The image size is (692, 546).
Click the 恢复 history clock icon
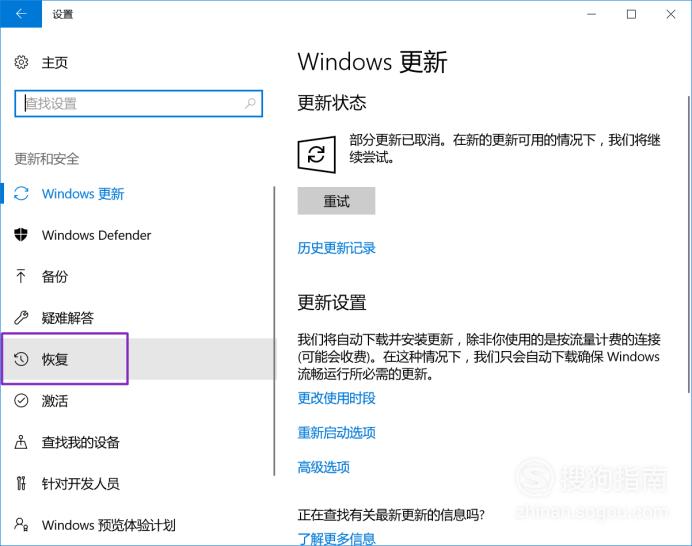tap(21, 359)
